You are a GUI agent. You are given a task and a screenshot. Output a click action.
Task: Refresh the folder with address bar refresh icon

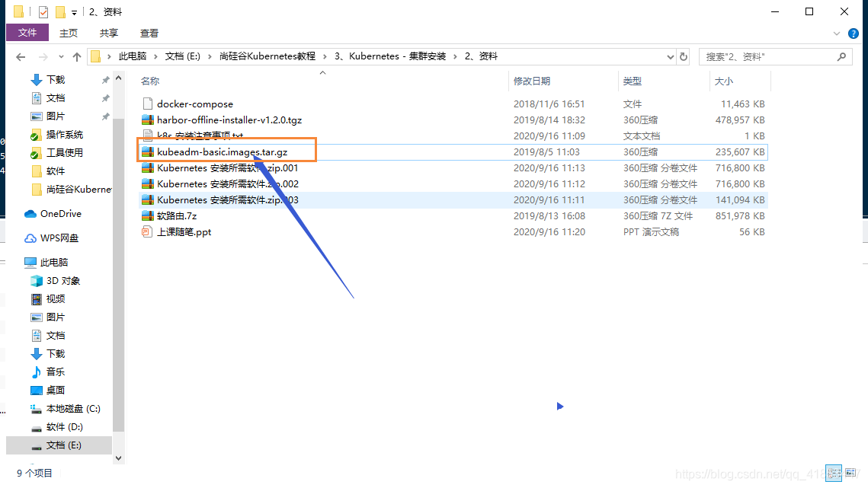pos(684,56)
